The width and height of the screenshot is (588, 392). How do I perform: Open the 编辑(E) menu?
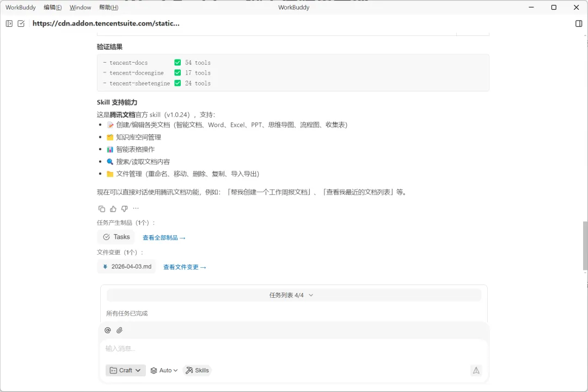tap(52, 8)
